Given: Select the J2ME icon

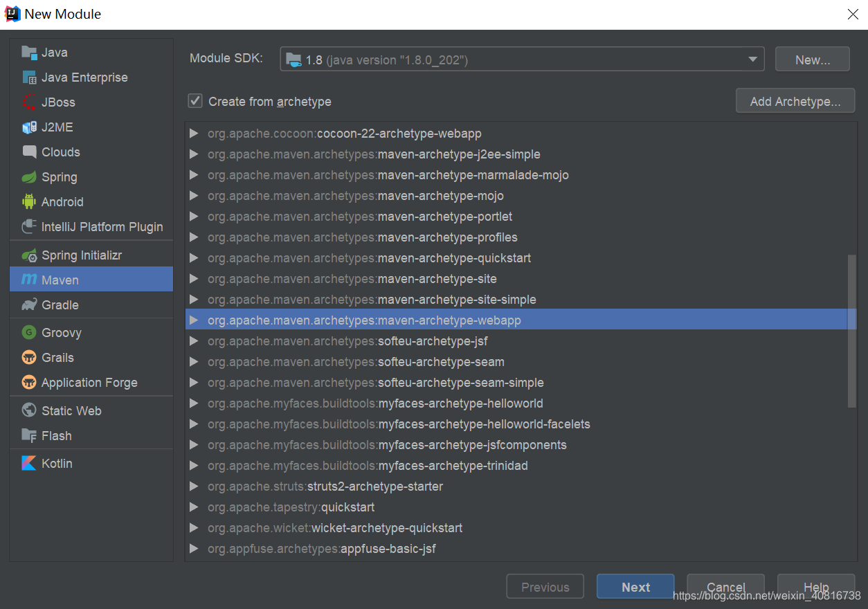Looking at the screenshot, I should point(29,127).
